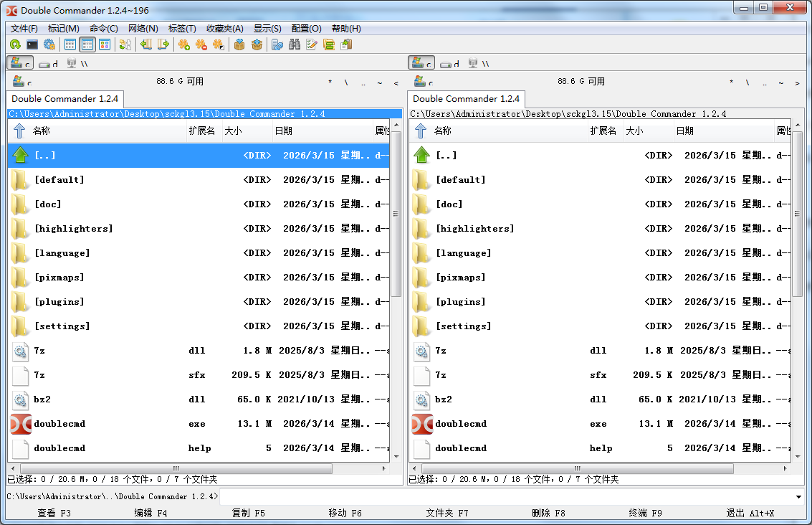The width and height of the screenshot is (812, 525).
Task: Open the terminal window toolbar icon
Action: pos(32,44)
